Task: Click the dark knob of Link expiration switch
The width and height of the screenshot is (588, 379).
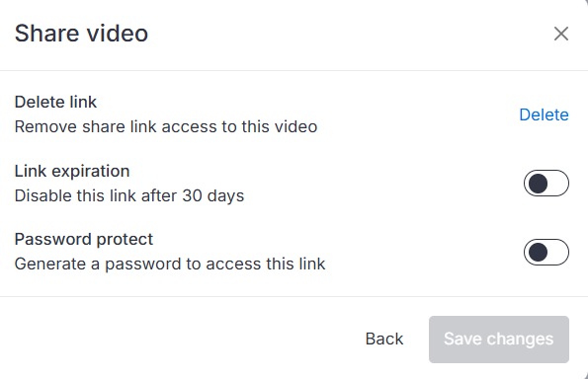Action: tap(539, 184)
